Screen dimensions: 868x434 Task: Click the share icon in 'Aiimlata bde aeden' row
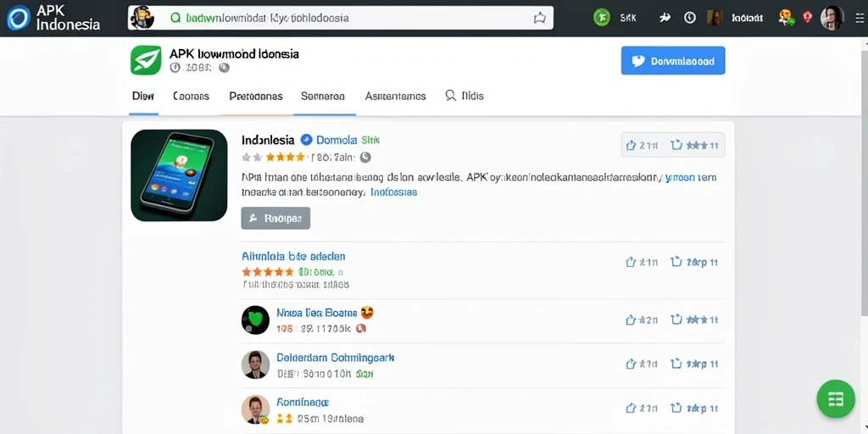coord(676,262)
